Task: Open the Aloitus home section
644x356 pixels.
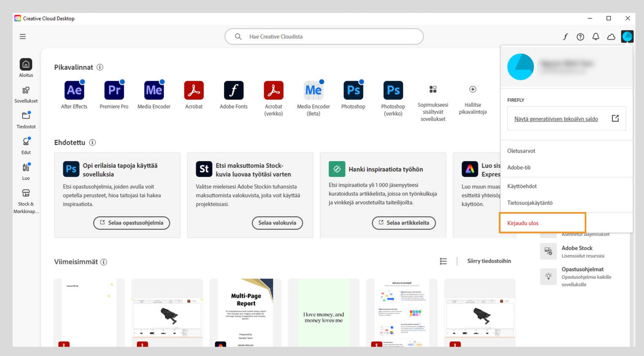Action: click(26, 68)
